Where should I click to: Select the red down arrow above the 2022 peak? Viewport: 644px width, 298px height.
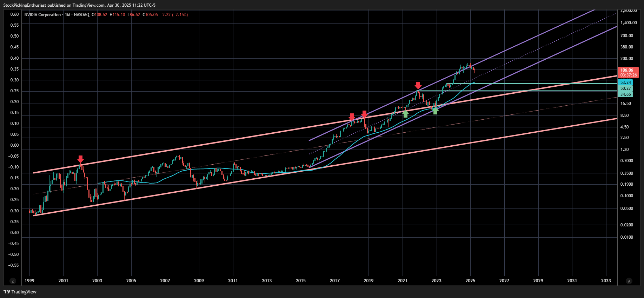[x=418, y=85]
